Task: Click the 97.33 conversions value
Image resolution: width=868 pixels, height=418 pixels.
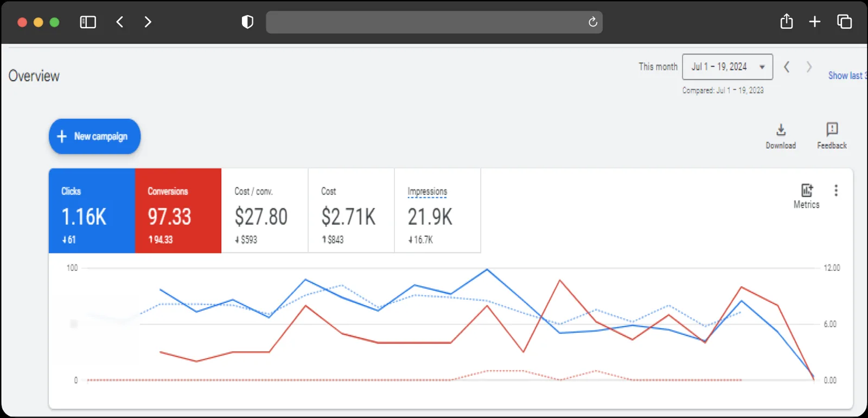Action: (x=170, y=217)
